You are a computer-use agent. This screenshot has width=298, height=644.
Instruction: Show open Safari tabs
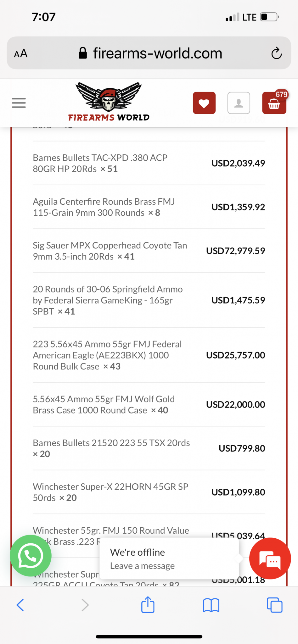point(274,605)
